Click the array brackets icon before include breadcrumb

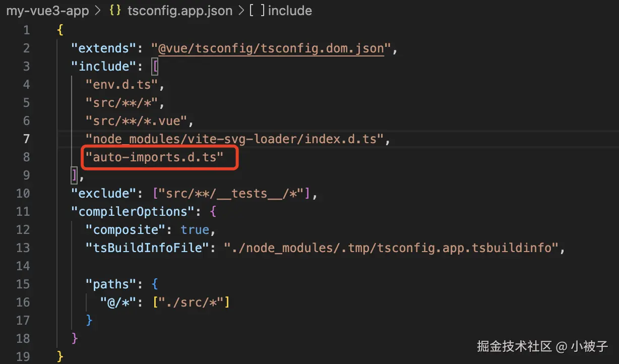coord(257,11)
